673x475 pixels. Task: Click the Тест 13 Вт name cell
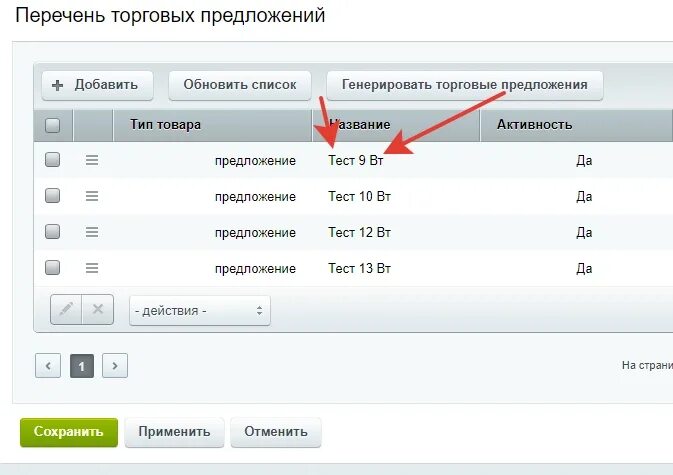pos(360,269)
